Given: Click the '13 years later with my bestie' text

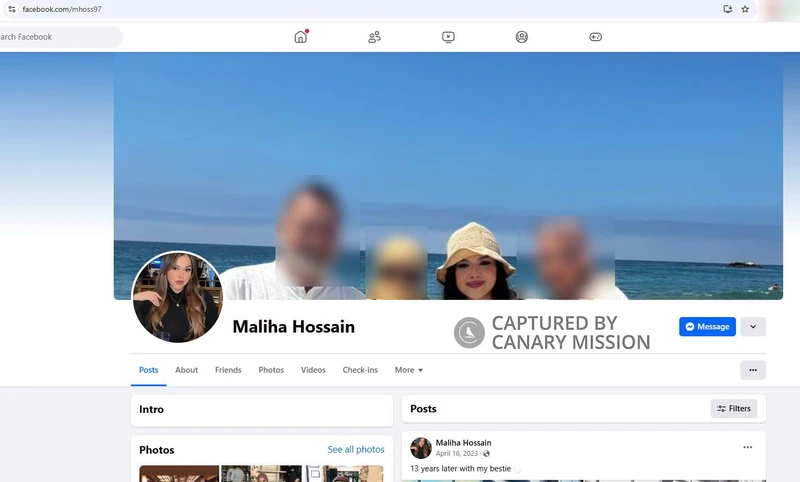Looking at the screenshot, I should (x=460, y=468).
